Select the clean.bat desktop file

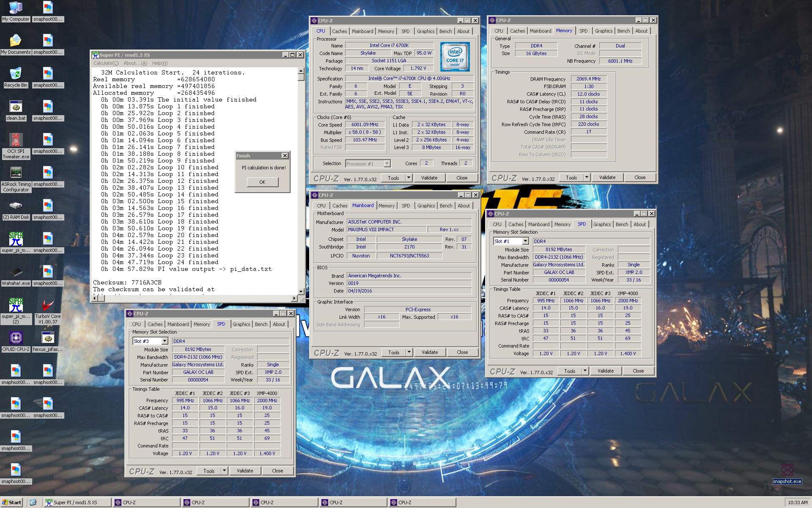pyautogui.click(x=16, y=110)
